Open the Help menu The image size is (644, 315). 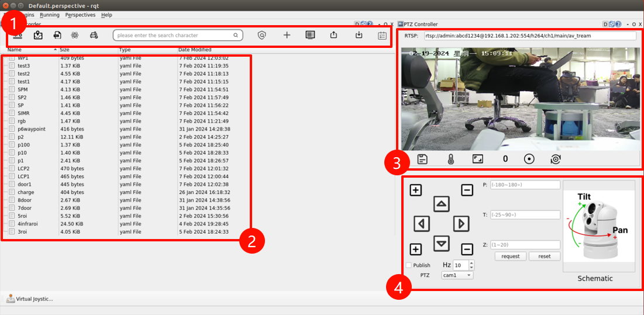click(x=106, y=15)
